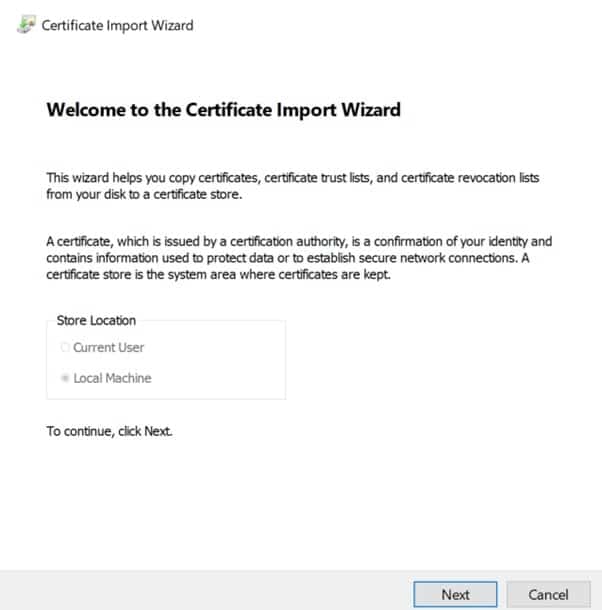Viewport: 602px width, 610px height.
Task: Click the "Current User" option label
Action: tap(109, 348)
